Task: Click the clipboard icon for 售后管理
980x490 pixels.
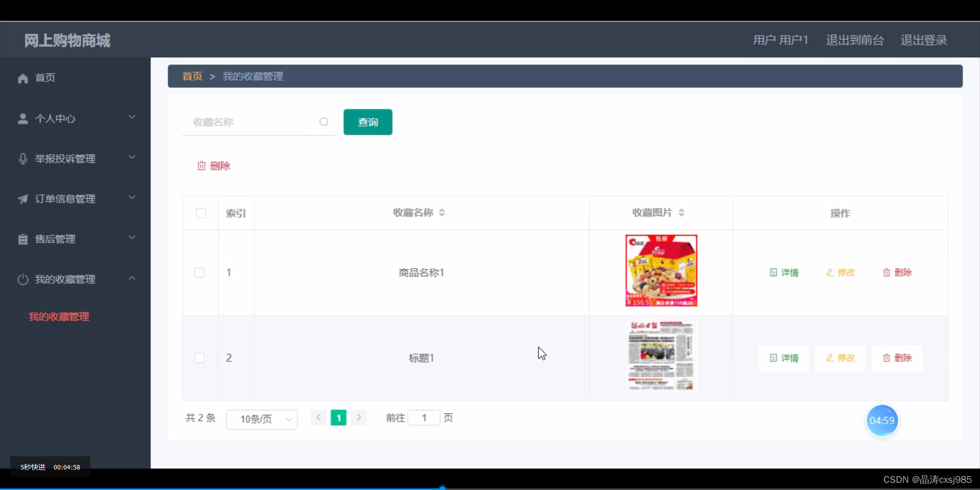Action: [22, 239]
